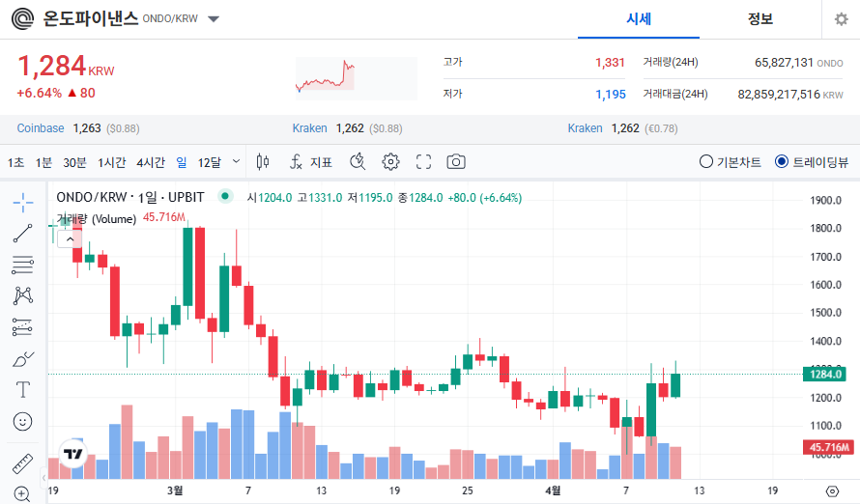Screen dimensions: 860x504
Task: Click the market status green dot indicator
Action: (x=225, y=196)
